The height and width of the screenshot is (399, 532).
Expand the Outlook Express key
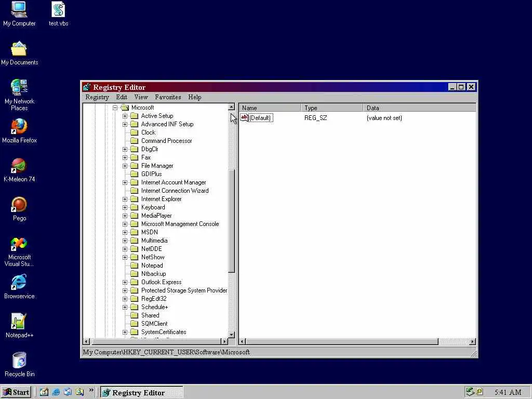tap(125, 282)
